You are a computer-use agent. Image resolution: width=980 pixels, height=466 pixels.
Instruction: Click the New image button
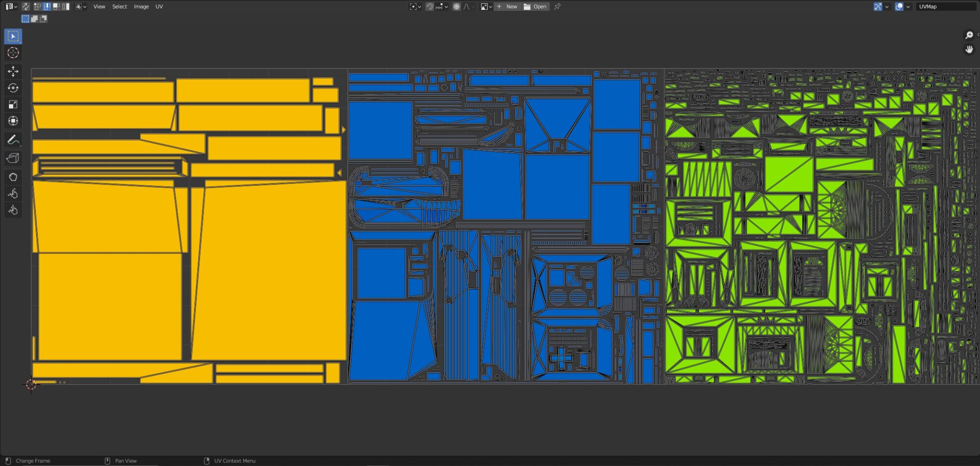(x=507, y=7)
